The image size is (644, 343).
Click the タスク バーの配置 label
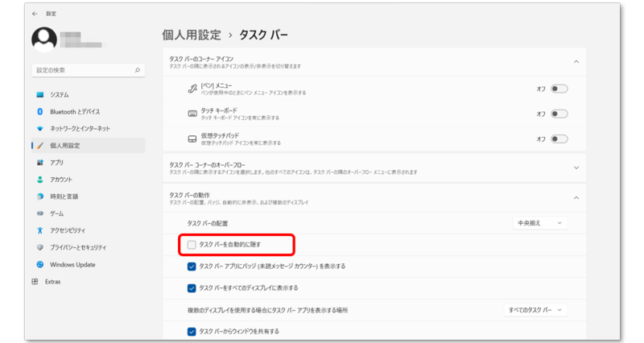(x=208, y=224)
